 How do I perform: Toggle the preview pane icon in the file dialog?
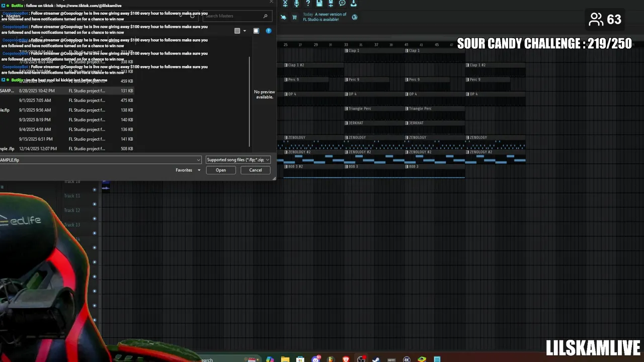(x=256, y=31)
